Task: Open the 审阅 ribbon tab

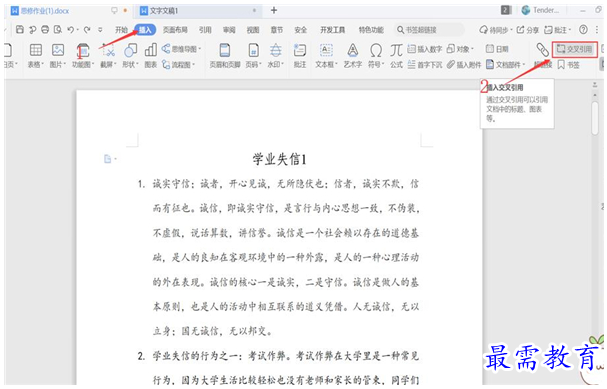Action: (x=229, y=30)
